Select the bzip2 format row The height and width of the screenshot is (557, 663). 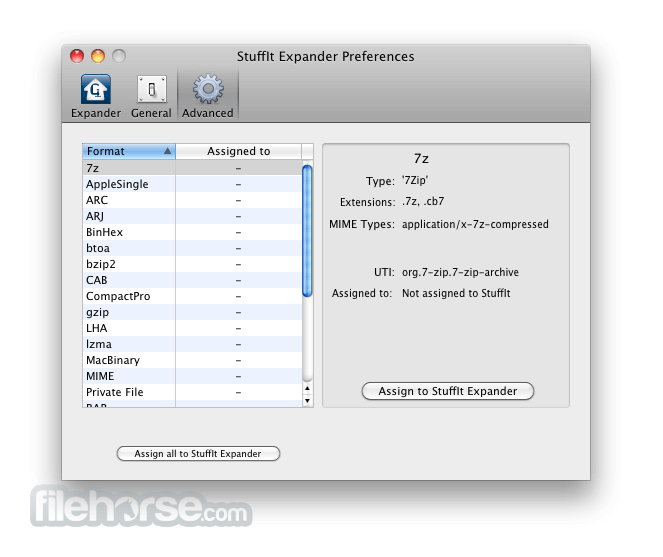(192, 264)
